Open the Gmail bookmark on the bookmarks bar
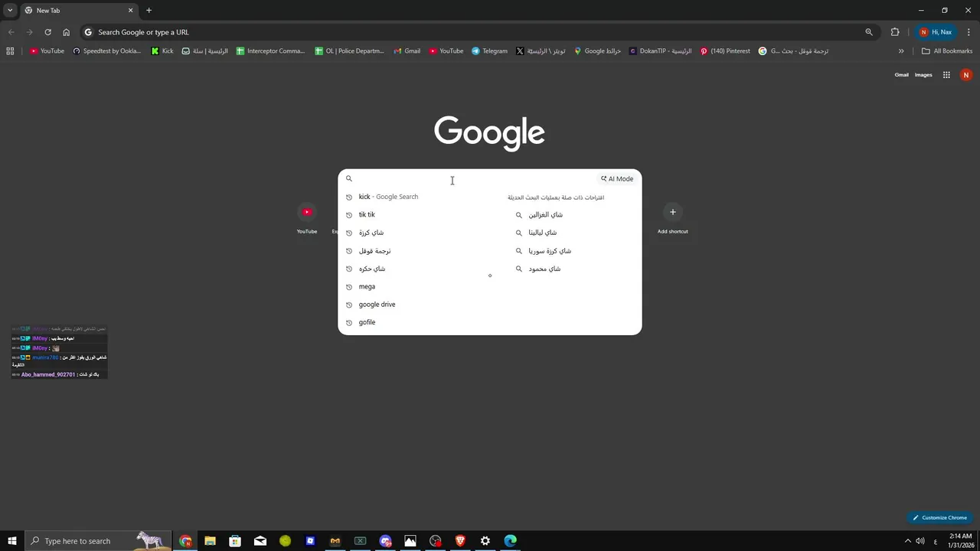980x551 pixels. (407, 51)
